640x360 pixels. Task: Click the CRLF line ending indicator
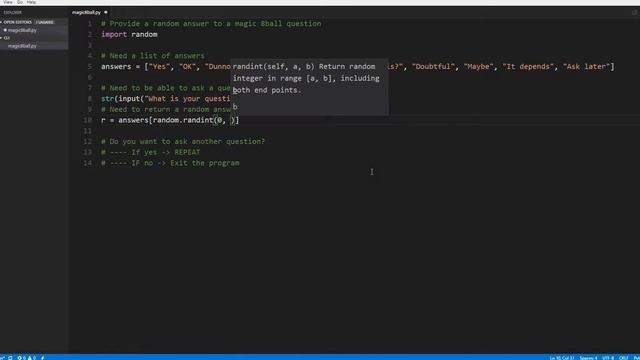pos(623,358)
